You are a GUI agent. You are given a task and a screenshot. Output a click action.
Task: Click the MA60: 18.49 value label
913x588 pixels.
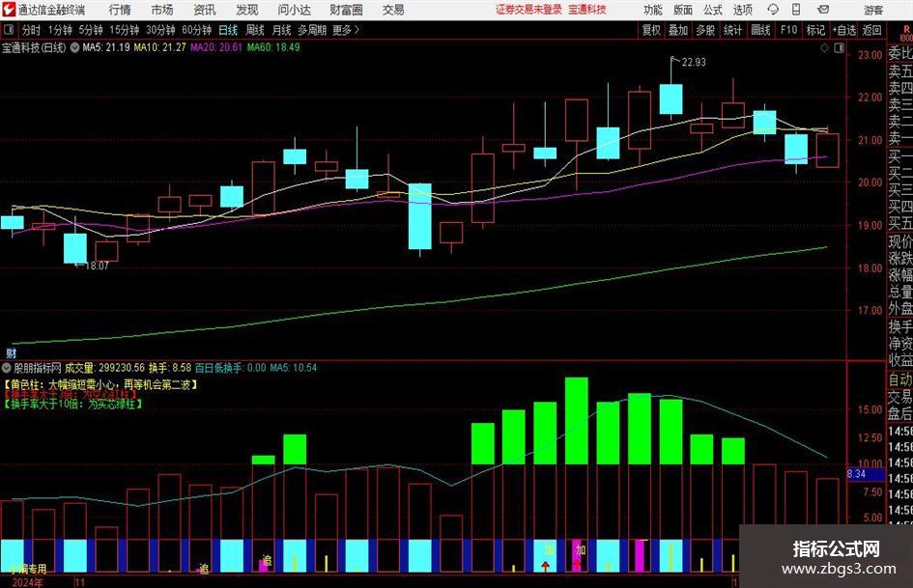pos(273,47)
